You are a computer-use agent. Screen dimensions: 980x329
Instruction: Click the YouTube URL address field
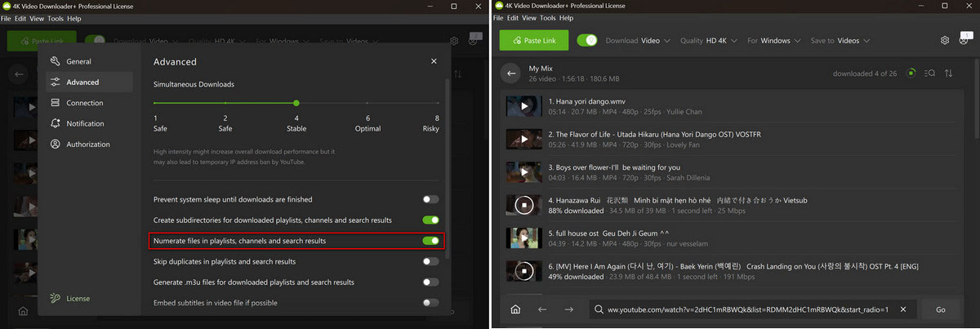coord(751,310)
